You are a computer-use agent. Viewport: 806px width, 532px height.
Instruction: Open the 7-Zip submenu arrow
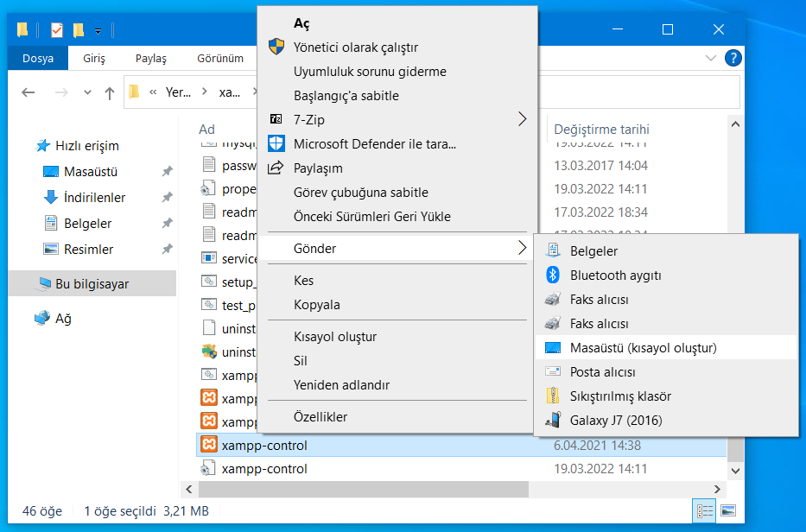(523, 119)
